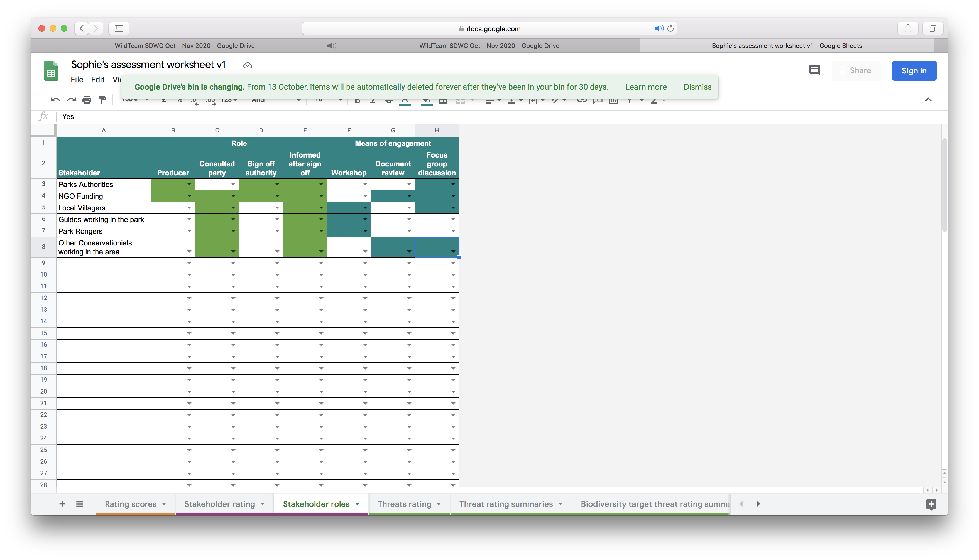Click the Sheets home logo

51,71
